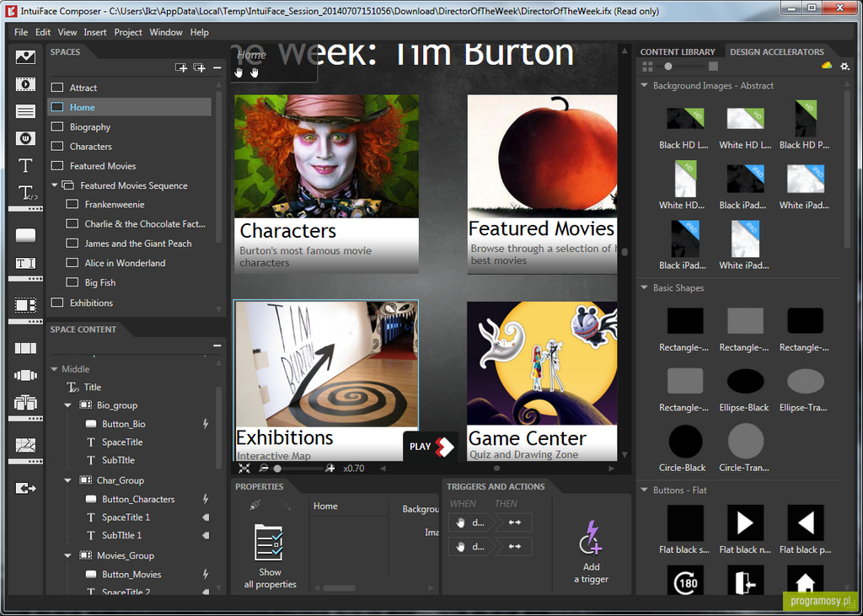Collapse the Movies_Group node

pyautogui.click(x=67, y=556)
